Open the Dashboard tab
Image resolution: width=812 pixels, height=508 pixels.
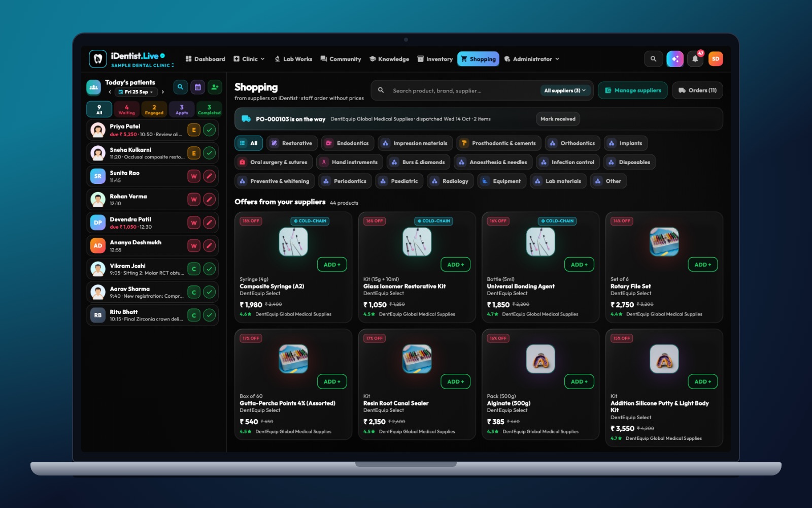point(205,59)
